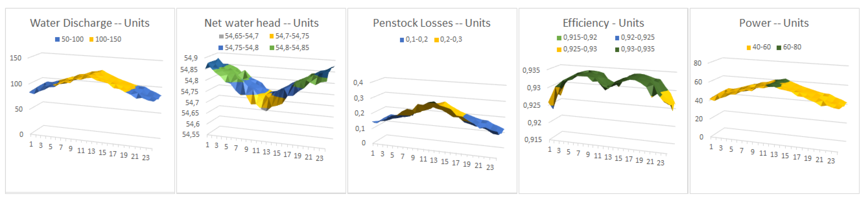Image resolution: width=868 pixels, height=201 pixels.
Task: Click the Power -- Units chart title
Action: (x=774, y=23)
